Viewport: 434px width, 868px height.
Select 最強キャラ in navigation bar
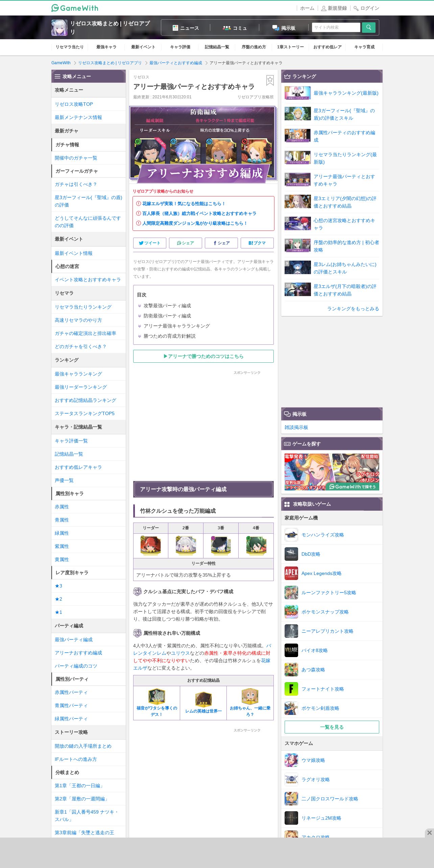coord(106,47)
